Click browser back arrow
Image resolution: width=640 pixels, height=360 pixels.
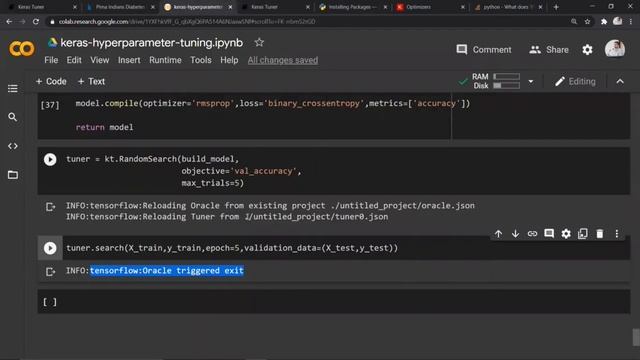pos(9,22)
